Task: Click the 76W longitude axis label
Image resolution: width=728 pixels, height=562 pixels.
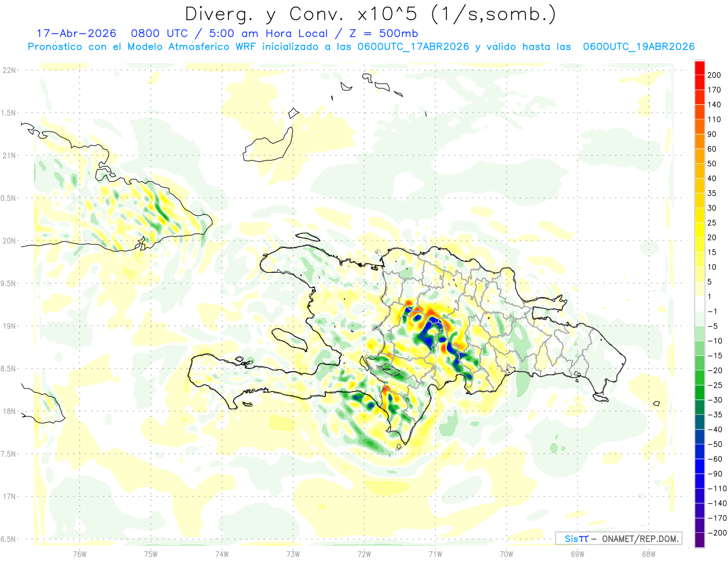Action: (79, 554)
